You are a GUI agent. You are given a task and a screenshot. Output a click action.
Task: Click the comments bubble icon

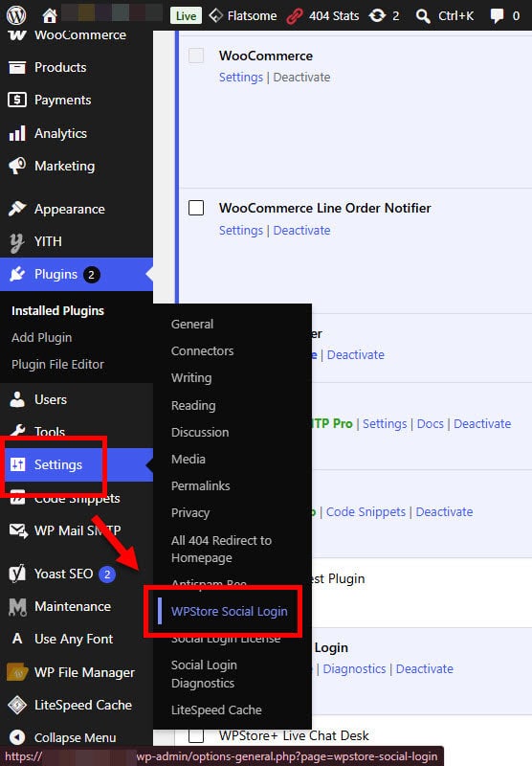click(497, 15)
